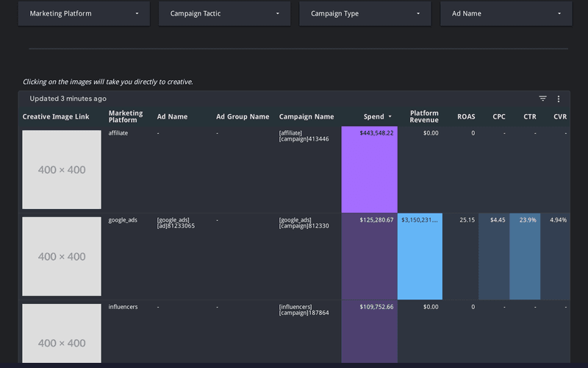Open the google_ads row creative image
The width and height of the screenshot is (588, 368).
pyautogui.click(x=62, y=256)
